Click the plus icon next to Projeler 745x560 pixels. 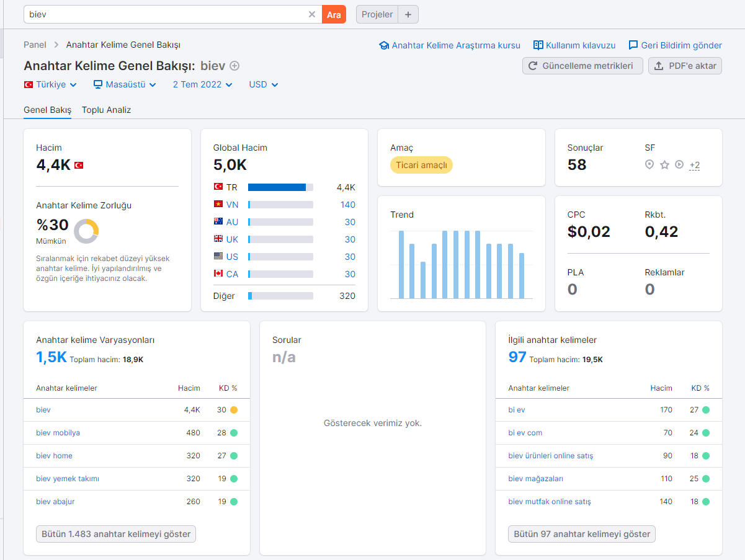pos(408,14)
